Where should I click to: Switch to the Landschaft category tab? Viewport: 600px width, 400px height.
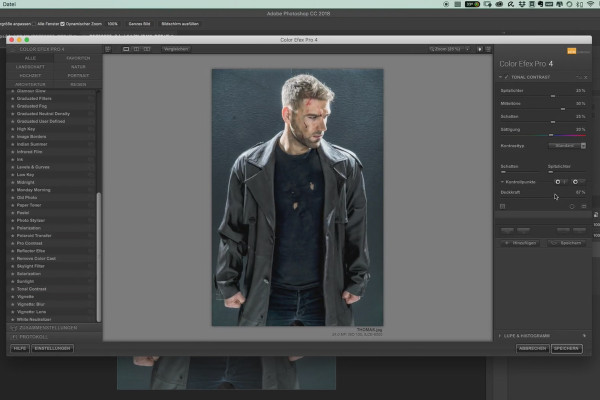pos(30,67)
